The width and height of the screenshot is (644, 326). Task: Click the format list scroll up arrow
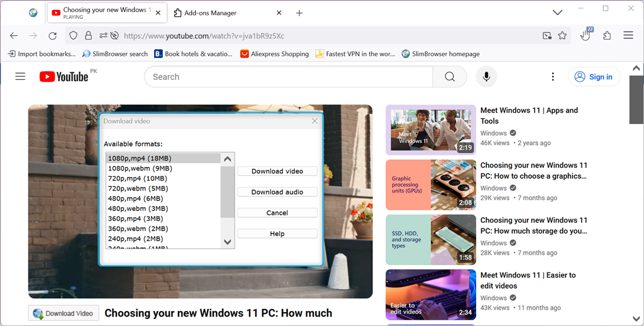228,159
